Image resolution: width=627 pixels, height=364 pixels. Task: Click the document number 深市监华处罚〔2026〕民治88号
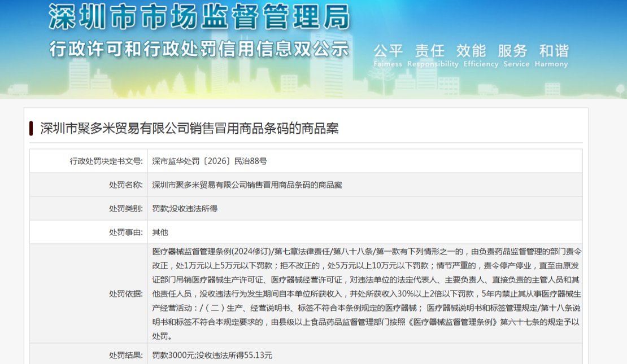point(210,161)
